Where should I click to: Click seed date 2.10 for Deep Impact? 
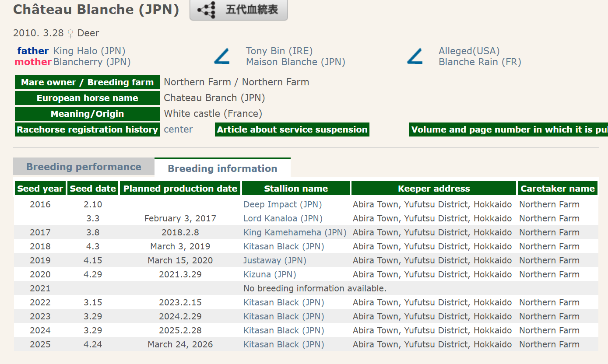[x=93, y=204]
